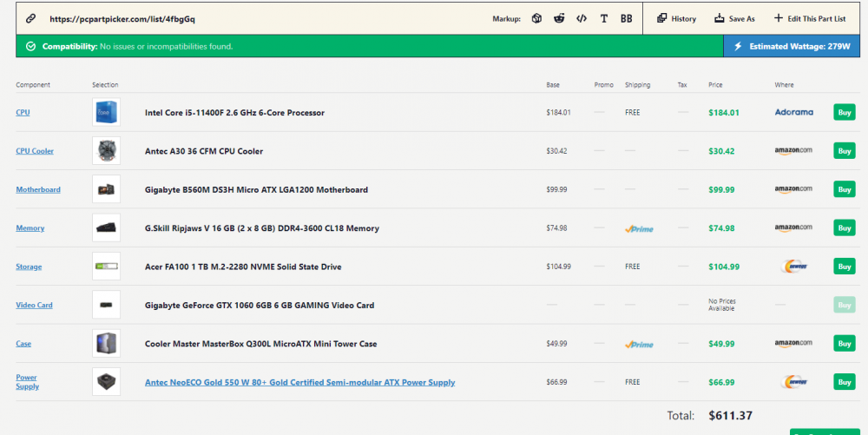Click Prime shipping badge in Case row

(640, 344)
